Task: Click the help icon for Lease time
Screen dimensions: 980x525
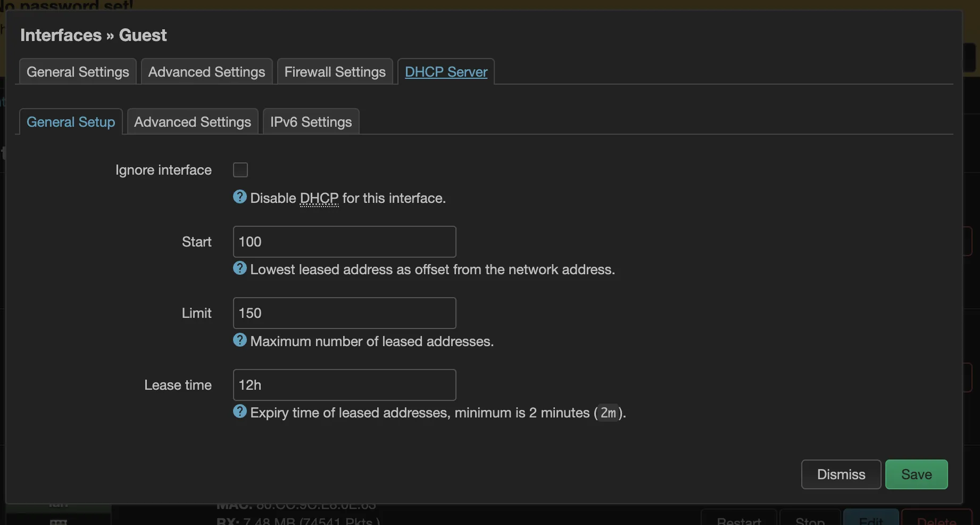Action: (240, 412)
